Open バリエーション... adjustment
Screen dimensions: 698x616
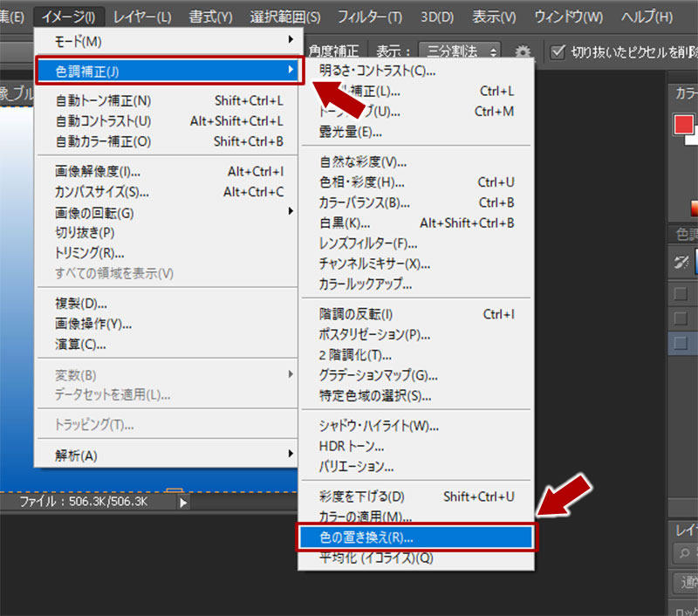point(416,467)
